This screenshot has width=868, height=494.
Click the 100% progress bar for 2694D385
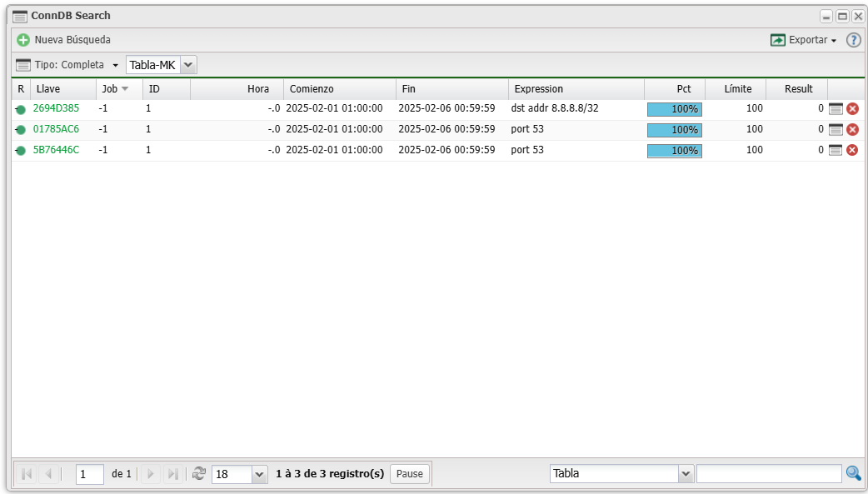[x=674, y=109]
